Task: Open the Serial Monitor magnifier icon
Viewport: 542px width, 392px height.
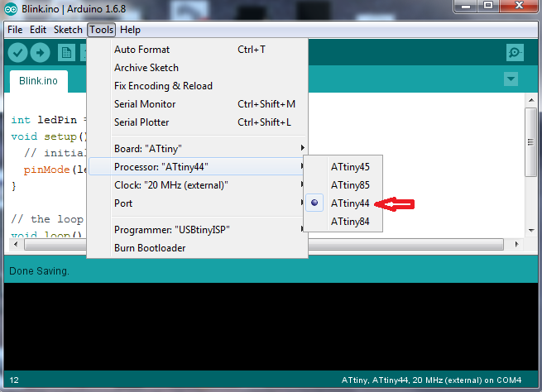Action: (515, 52)
